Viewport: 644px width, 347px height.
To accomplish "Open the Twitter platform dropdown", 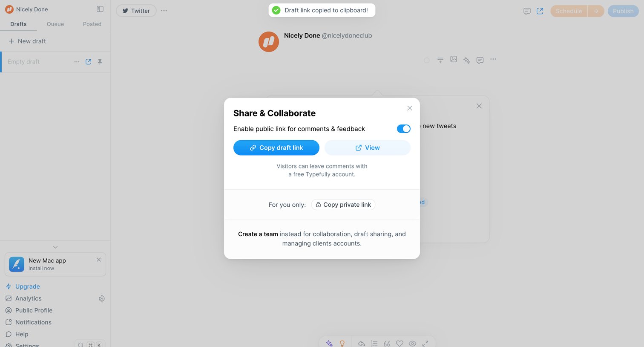I will click(136, 11).
